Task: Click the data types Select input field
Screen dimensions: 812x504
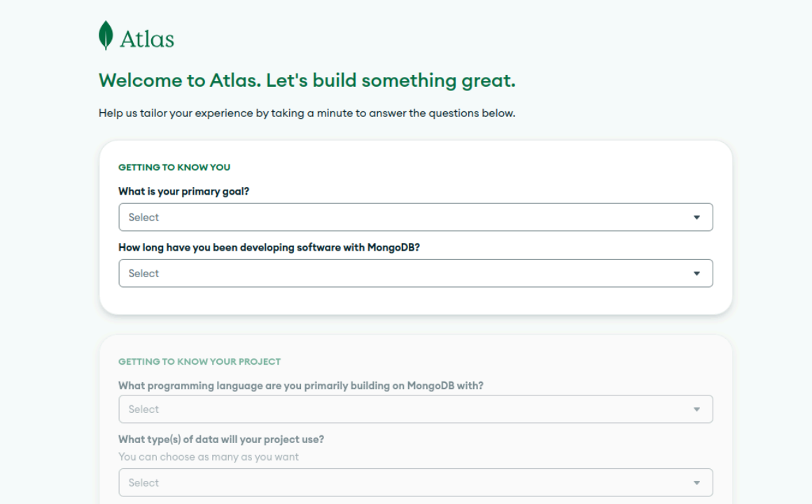Action: click(x=280, y=482)
